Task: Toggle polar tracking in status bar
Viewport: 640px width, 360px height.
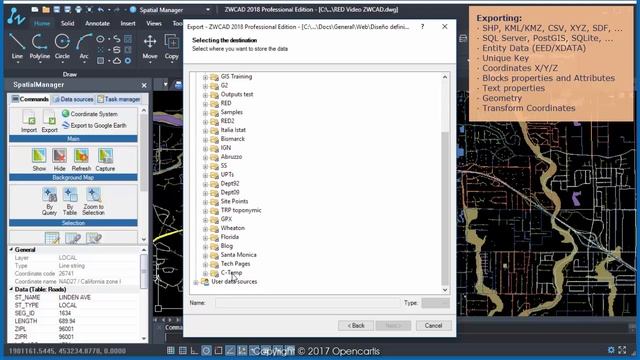Action: pyautogui.click(x=207, y=350)
